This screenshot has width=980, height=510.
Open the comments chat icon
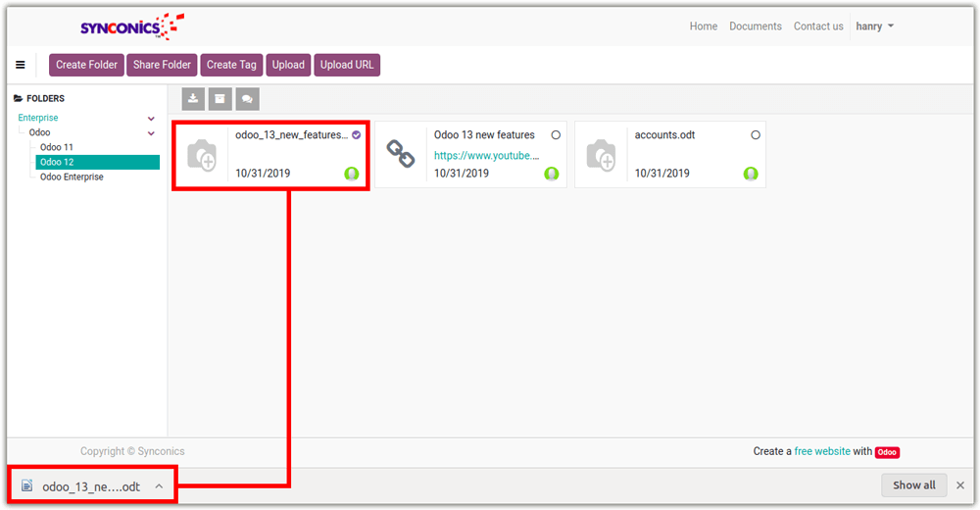(247, 99)
